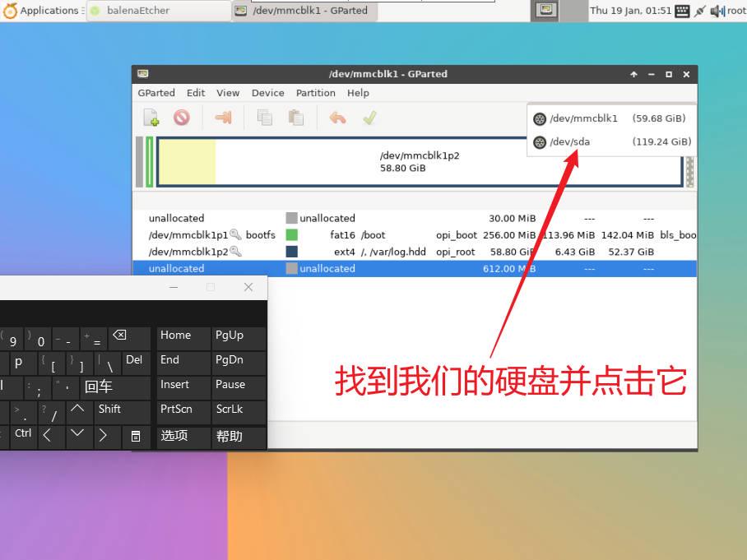Open the Device menu
This screenshot has height=560, width=747.
[267, 93]
